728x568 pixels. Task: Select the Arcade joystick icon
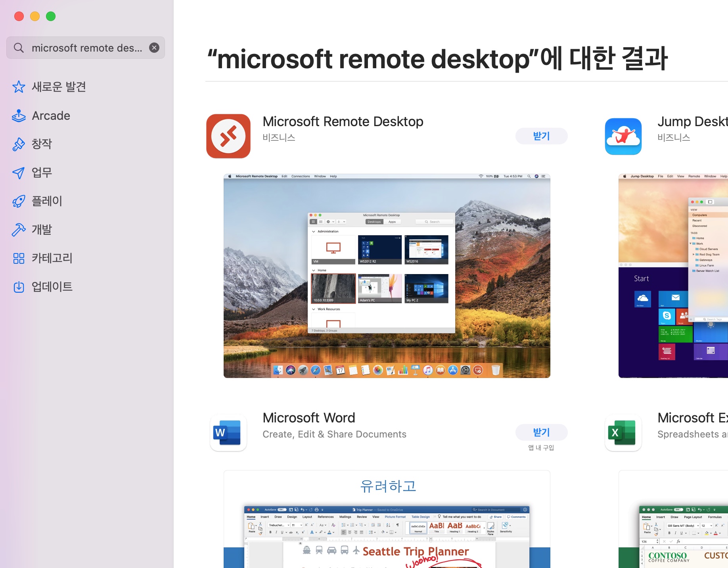coord(19,116)
